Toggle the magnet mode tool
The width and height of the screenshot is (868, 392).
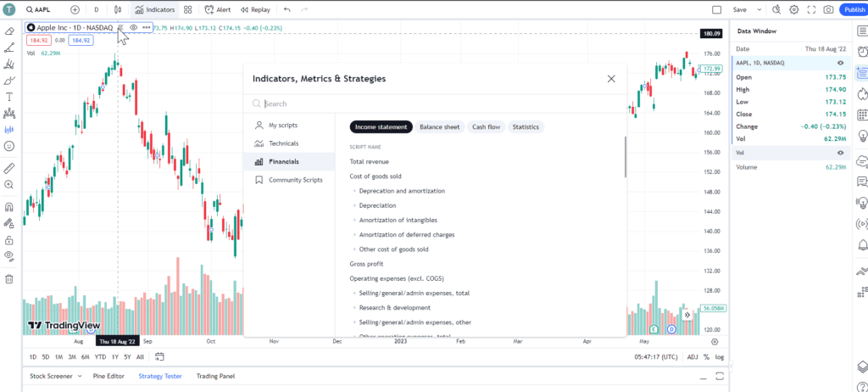(8, 207)
